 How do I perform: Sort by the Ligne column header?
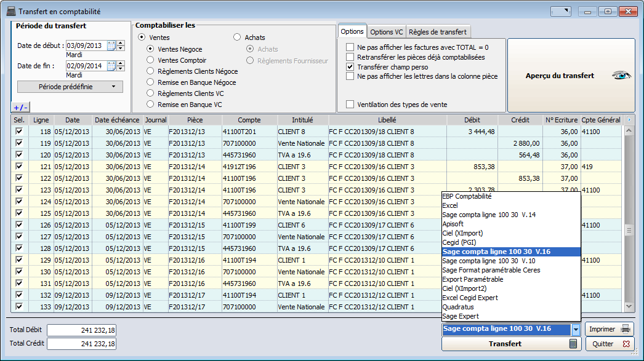tap(41, 120)
